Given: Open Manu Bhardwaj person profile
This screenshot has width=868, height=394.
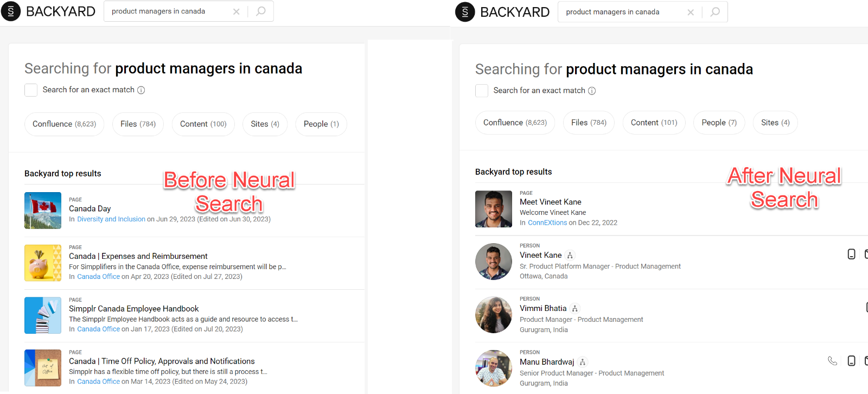Looking at the screenshot, I should tap(547, 362).
